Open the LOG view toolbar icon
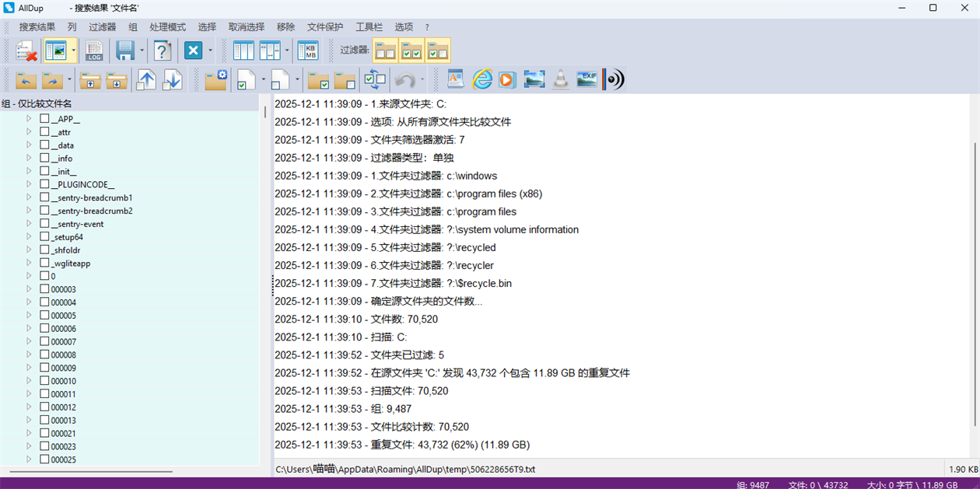The height and width of the screenshot is (489, 980). (94, 50)
